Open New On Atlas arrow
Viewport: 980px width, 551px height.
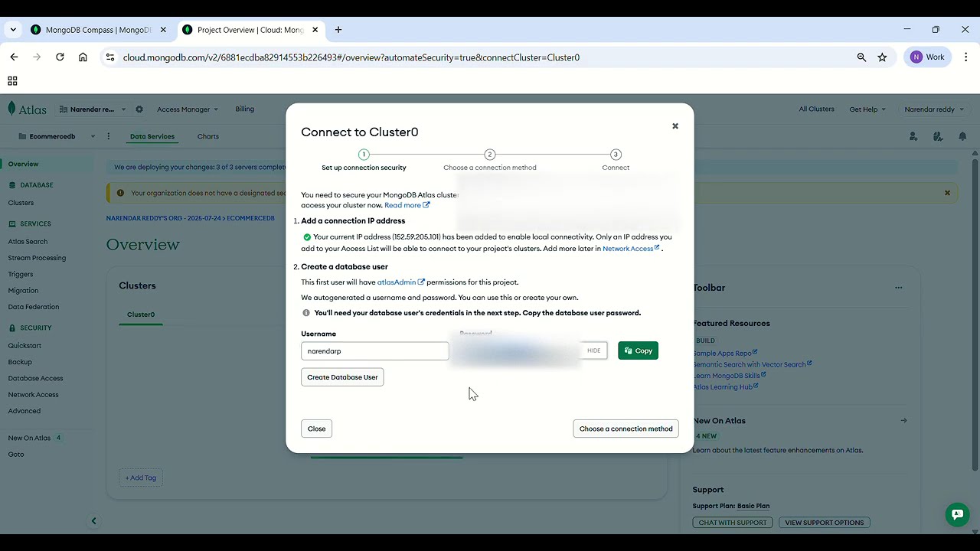point(904,420)
